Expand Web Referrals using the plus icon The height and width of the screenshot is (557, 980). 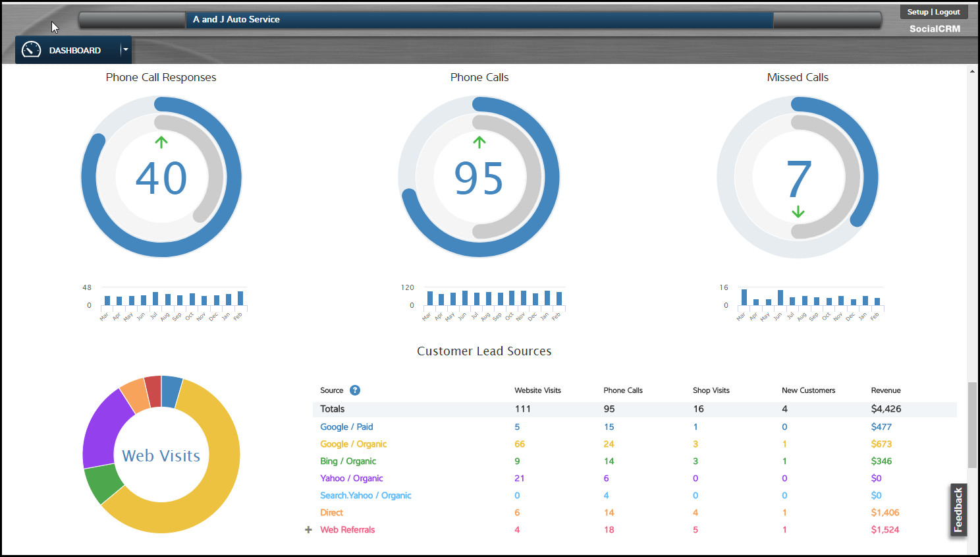click(x=308, y=529)
